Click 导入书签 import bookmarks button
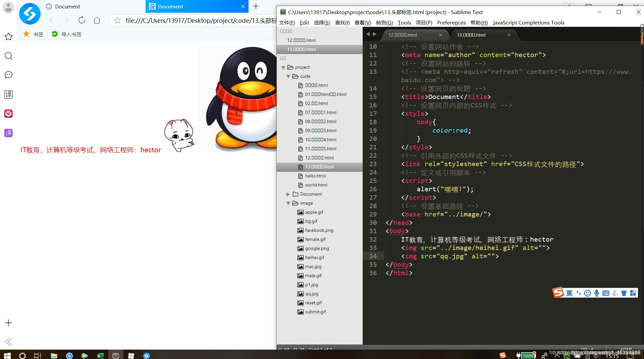Viewport: 644px width, 359px height. click(x=66, y=34)
